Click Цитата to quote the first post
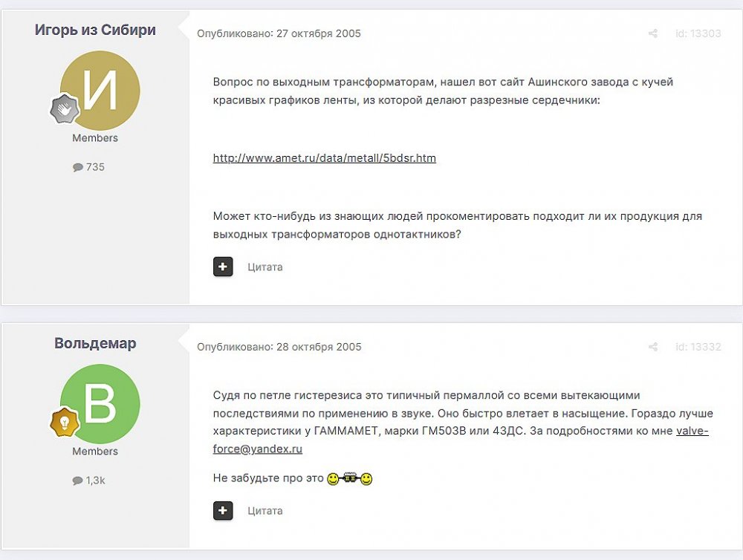The image size is (743, 560). [265, 267]
